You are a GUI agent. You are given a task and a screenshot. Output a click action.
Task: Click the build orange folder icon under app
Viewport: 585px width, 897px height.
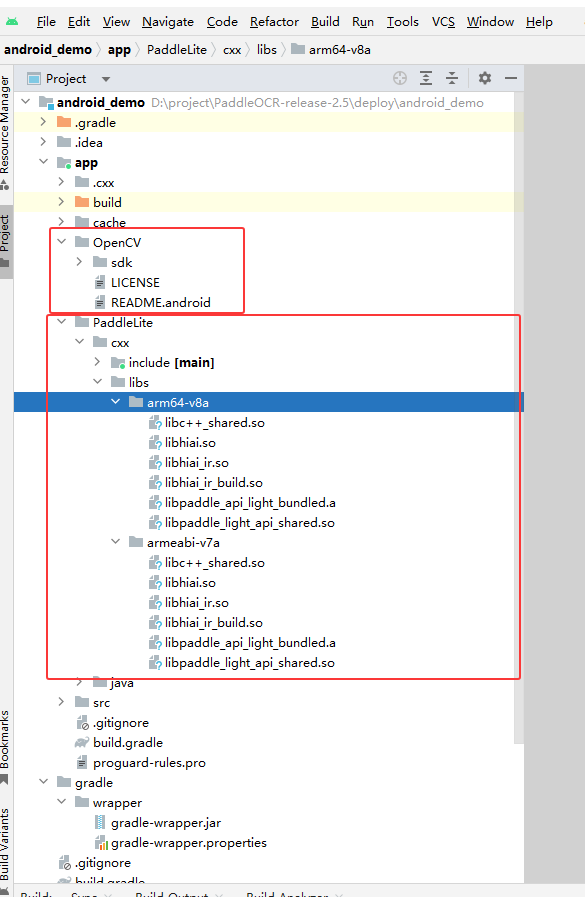coord(82,202)
